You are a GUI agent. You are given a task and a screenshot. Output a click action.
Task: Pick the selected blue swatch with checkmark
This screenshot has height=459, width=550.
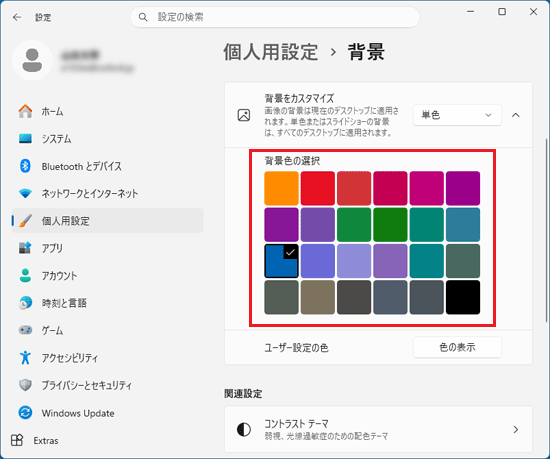(x=281, y=261)
